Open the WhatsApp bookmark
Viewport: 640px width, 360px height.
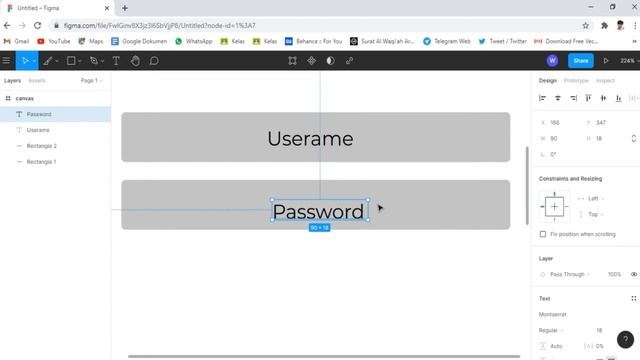tap(194, 41)
